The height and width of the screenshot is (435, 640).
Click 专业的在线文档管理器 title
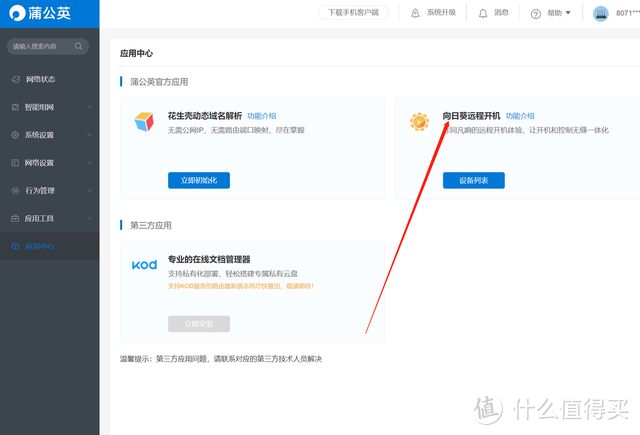point(209,259)
